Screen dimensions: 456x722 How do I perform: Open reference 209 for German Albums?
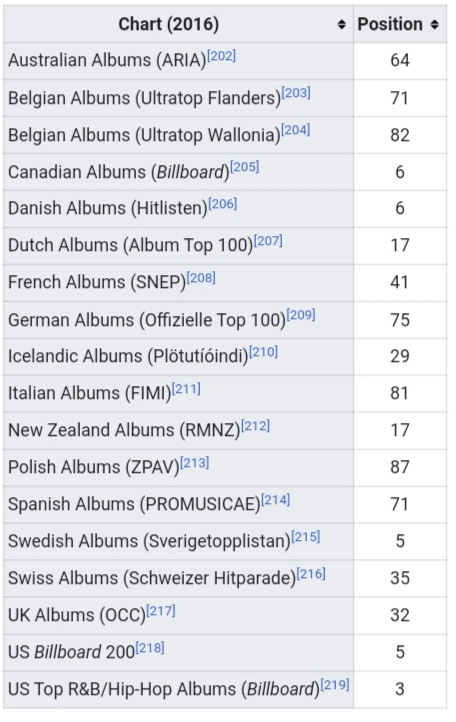301,315
